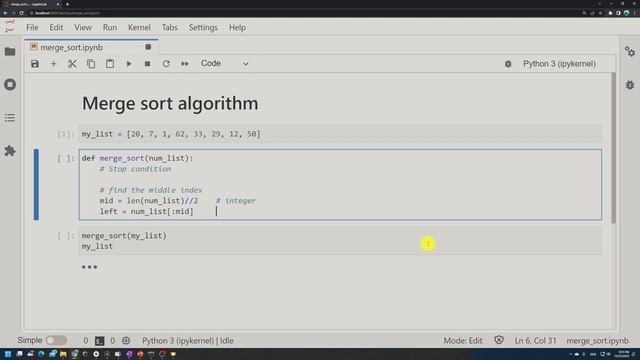Viewport: 640px width, 360px height.
Task: Switch kernel via Python 3 (ipykernel) label
Action: (559, 64)
